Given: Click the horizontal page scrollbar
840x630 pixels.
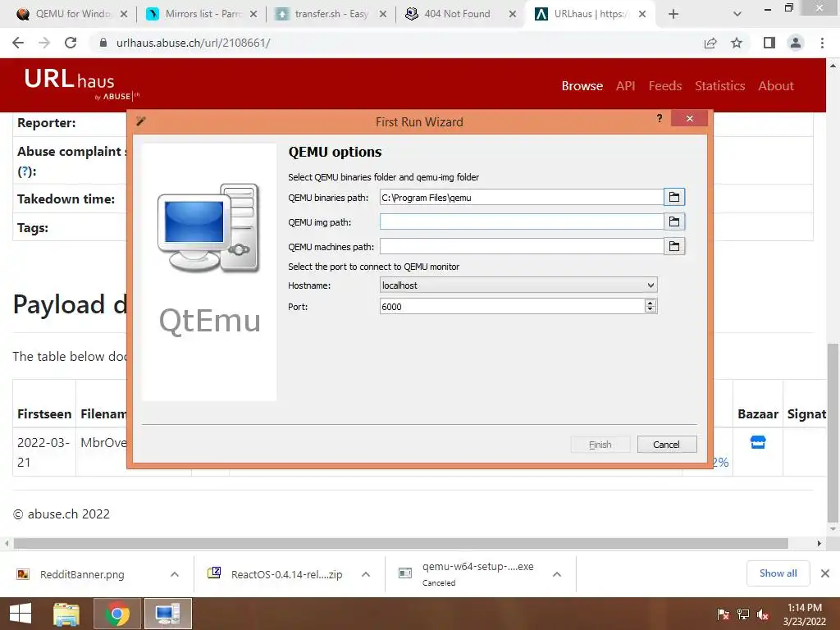Looking at the screenshot, I should (400, 543).
